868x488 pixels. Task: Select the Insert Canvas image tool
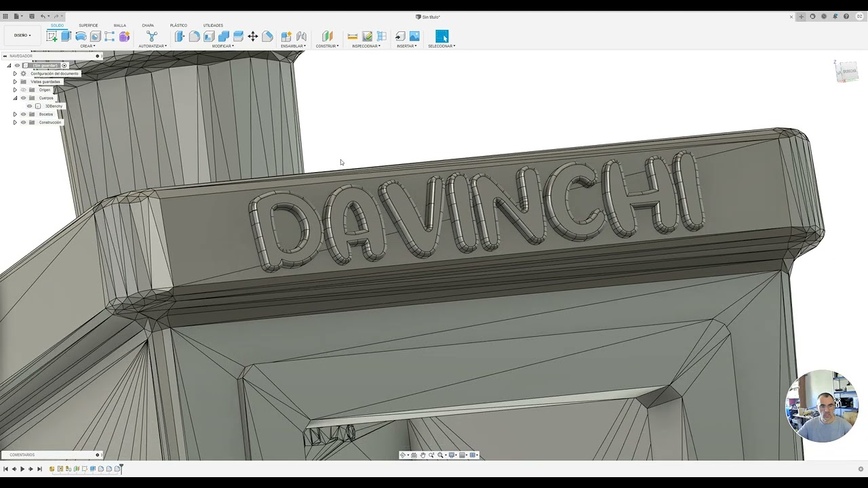click(x=414, y=36)
